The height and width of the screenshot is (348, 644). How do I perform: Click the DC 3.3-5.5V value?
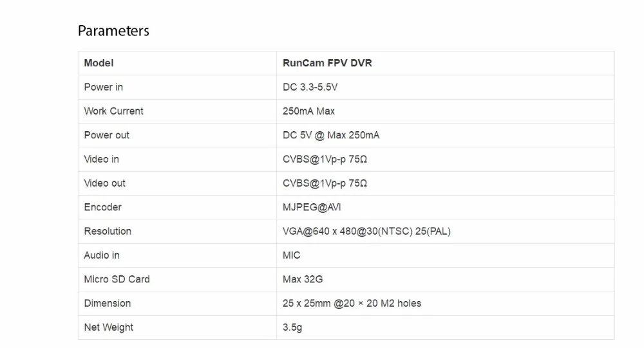point(310,87)
